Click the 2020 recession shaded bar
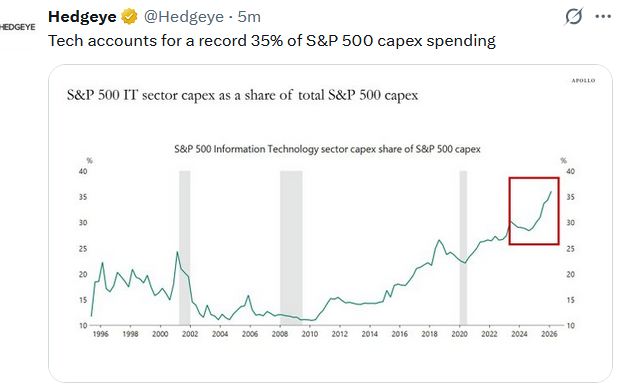The width and height of the screenshot is (619, 389). click(x=463, y=248)
